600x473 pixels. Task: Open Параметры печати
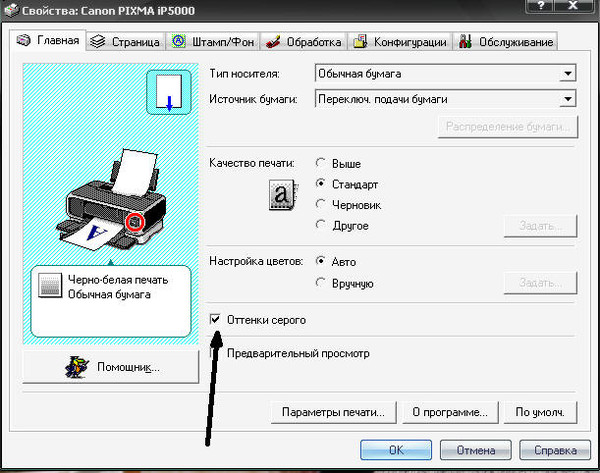click(333, 412)
